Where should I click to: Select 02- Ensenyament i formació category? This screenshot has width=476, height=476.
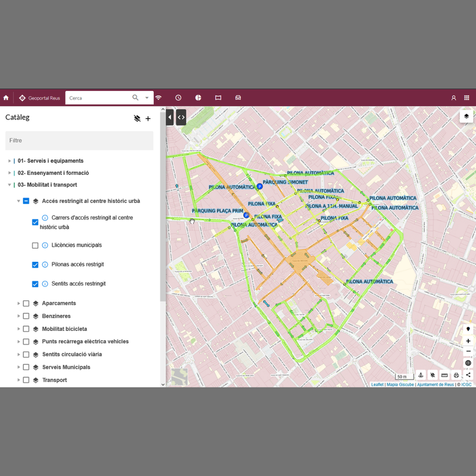[53, 173]
